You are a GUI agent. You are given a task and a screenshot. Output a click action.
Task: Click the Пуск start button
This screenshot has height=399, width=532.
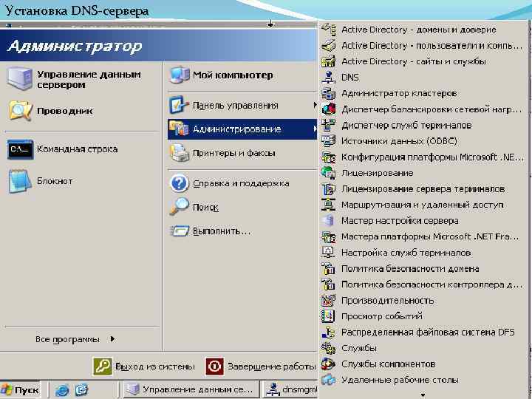point(21,390)
